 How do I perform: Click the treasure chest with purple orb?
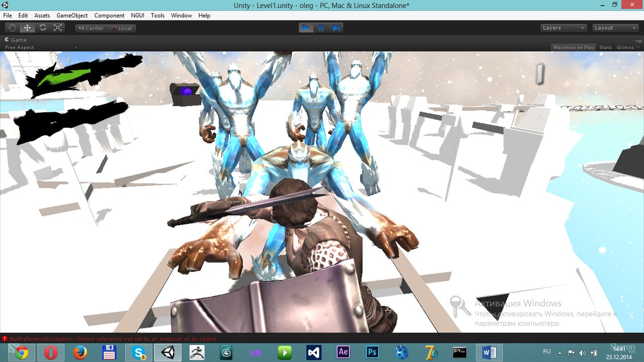coord(185,94)
